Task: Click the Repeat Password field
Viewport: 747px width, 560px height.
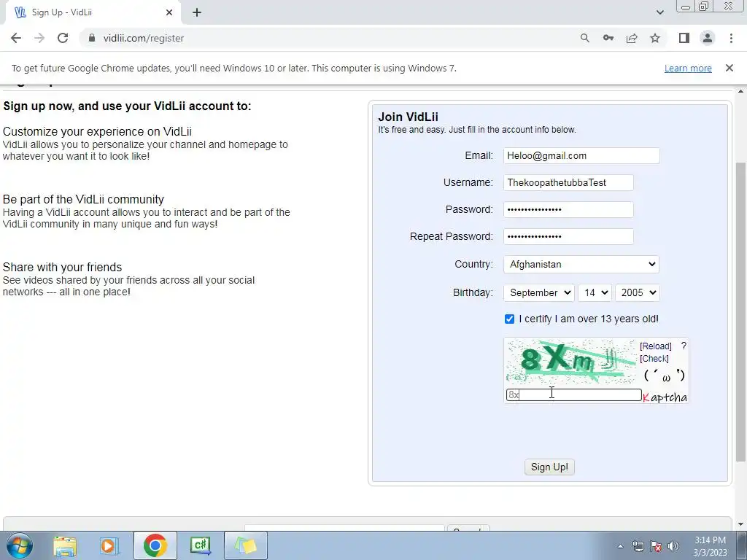Action: click(568, 237)
